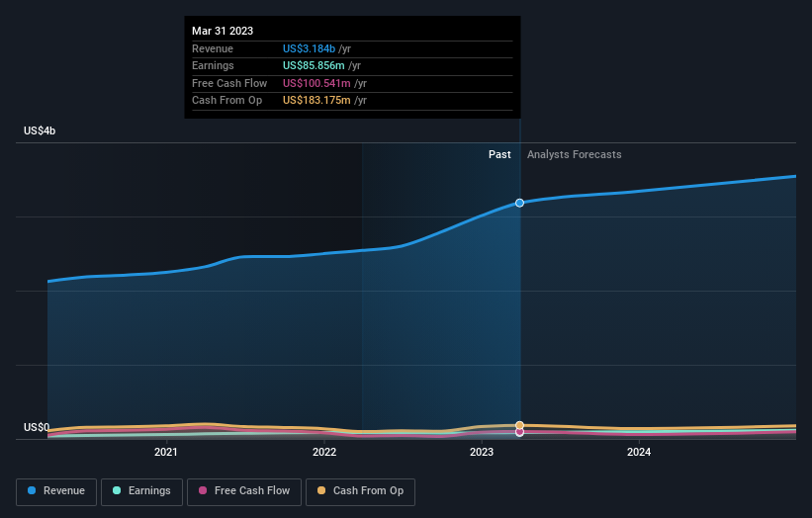Toggle the Free Cash Flow legend button
The image size is (812, 518).
click(x=244, y=491)
